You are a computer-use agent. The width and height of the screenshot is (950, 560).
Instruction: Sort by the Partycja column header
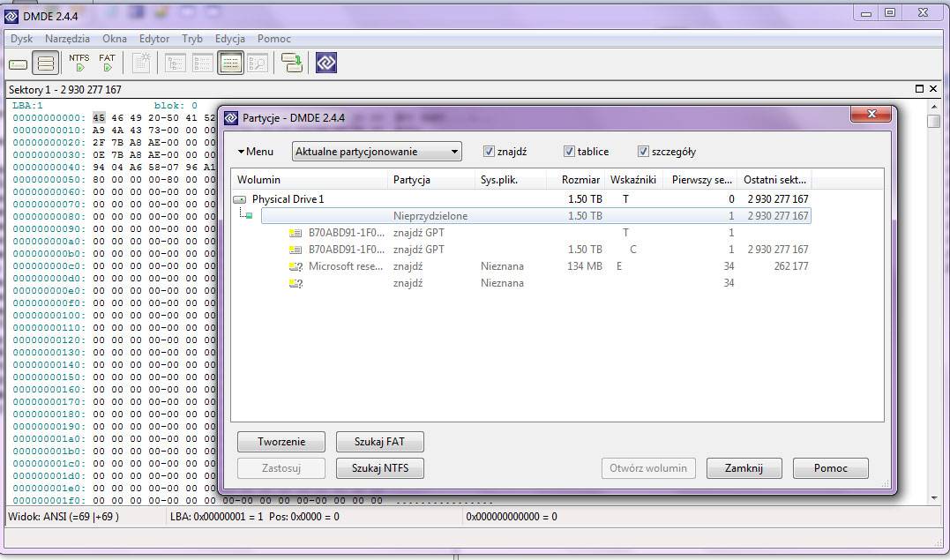pos(431,180)
